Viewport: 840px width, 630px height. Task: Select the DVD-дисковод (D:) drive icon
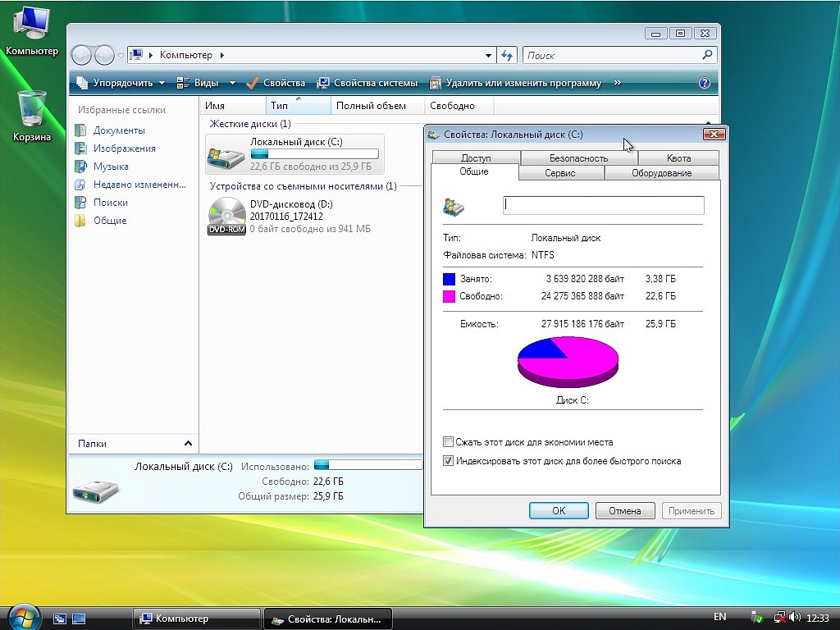[226, 217]
